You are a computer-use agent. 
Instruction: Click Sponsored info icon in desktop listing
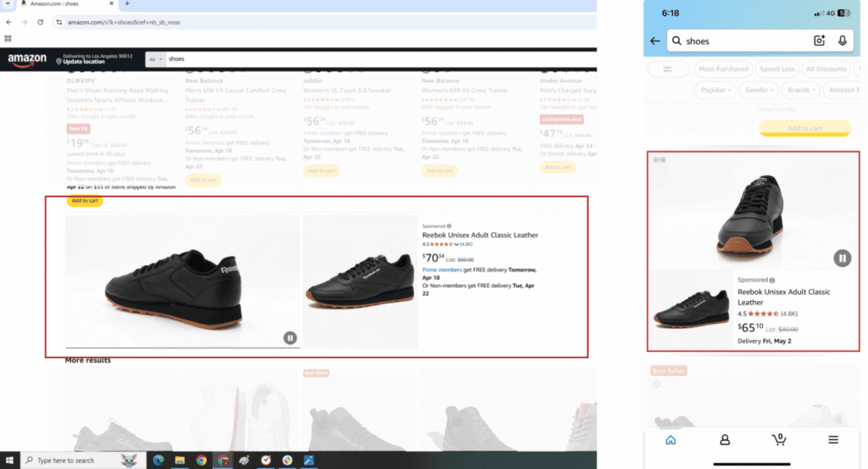point(449,226)
